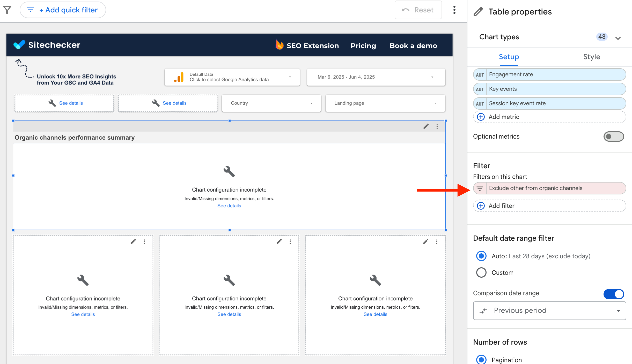Open three-dot menu on bottom-right chart
The width and height of the screenshot is (632, 364).
437,241
